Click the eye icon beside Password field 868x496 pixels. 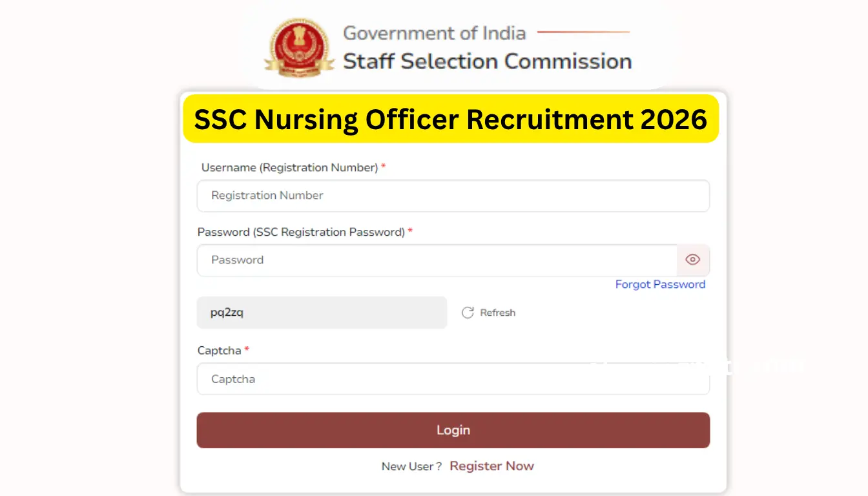(x=692, y=259)
